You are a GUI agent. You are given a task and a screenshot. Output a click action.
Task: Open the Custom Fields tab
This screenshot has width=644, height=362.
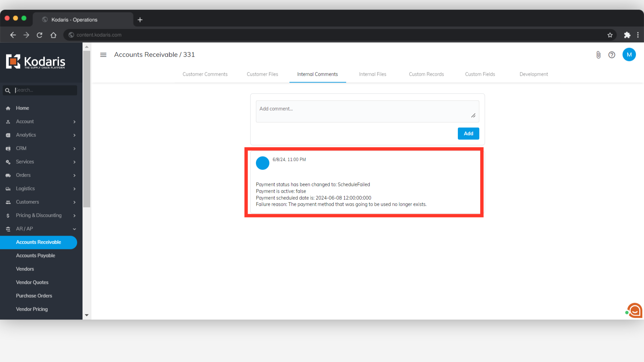480,74
